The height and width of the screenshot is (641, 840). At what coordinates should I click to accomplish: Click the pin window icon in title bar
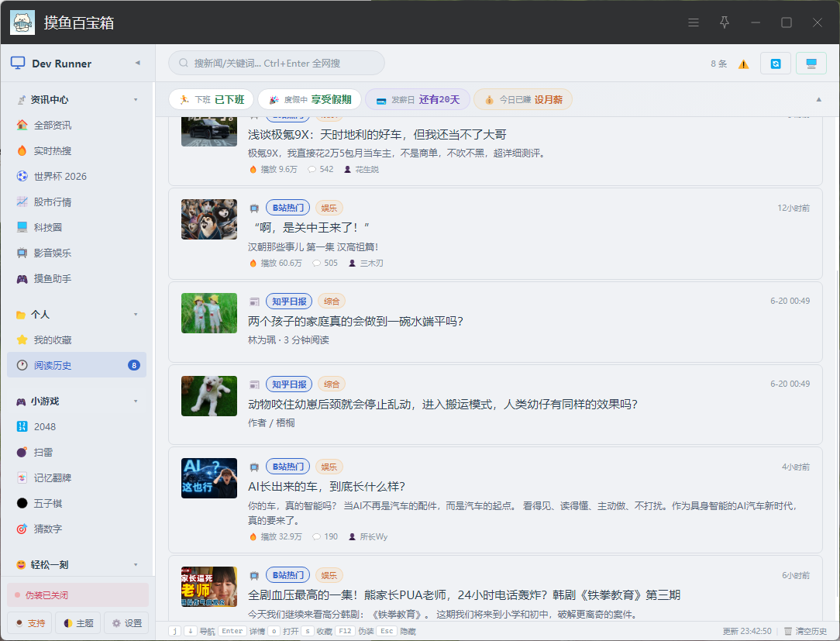(725, 22)
